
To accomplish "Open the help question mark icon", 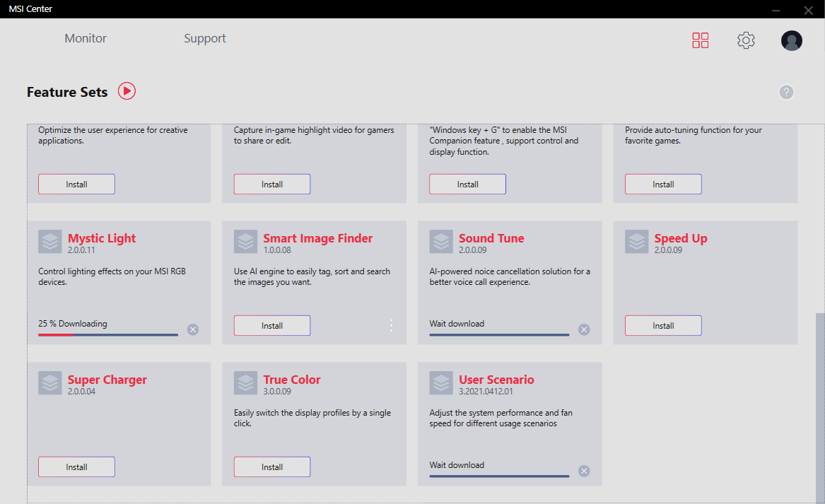I will 786,92.
